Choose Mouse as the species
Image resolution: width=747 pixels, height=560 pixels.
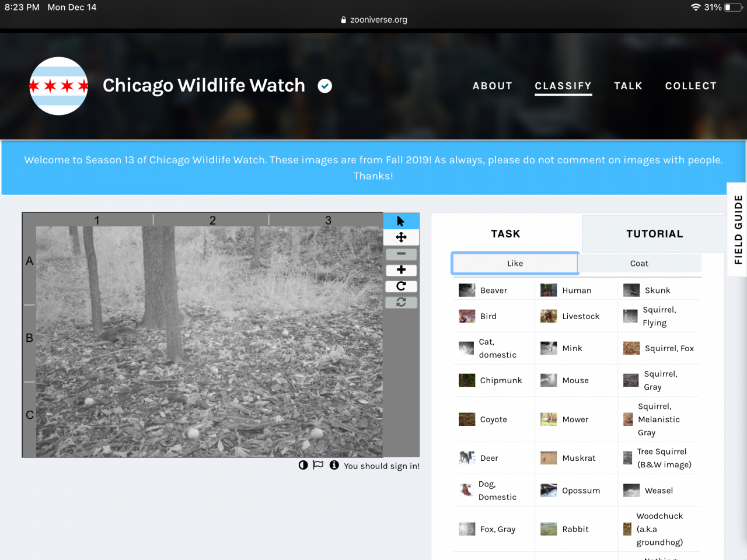click(x=576, y=380)
